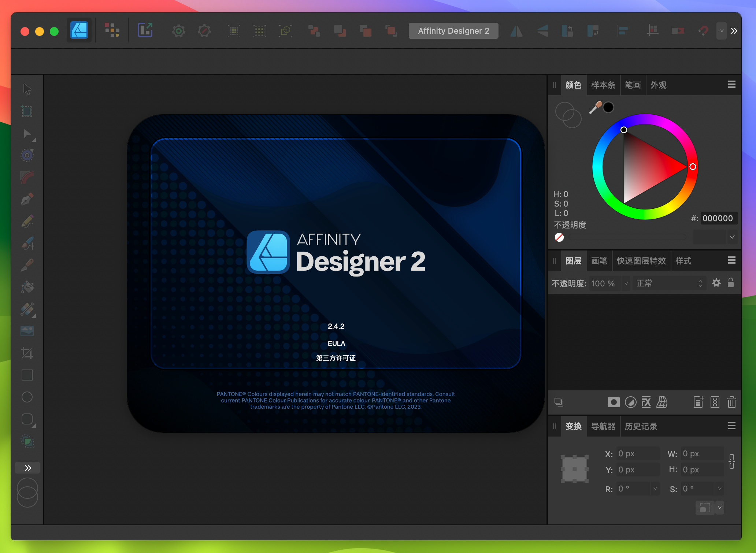Screen dimensions: 756x553
Task: Open the layer effects fx icon
Action: 646,402
